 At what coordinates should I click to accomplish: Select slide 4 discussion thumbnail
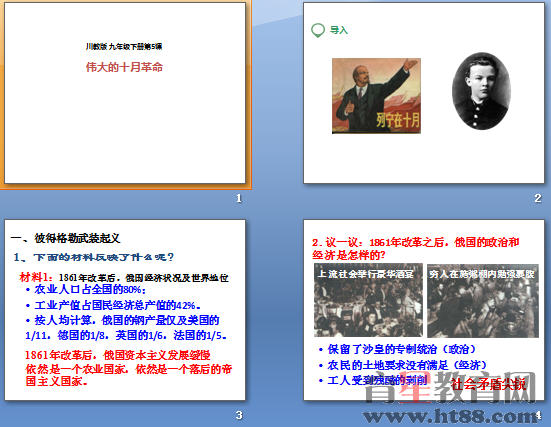point(424,310)
